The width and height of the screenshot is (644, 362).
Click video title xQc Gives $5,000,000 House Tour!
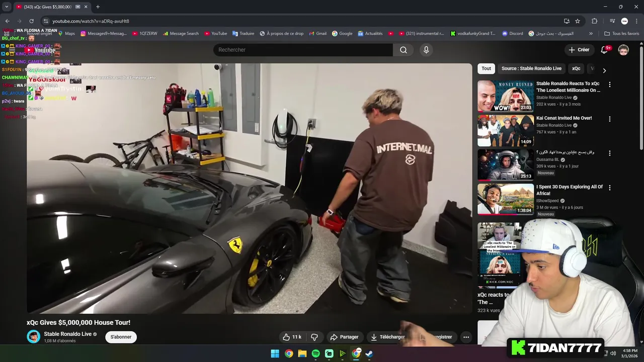pos(78,322)
